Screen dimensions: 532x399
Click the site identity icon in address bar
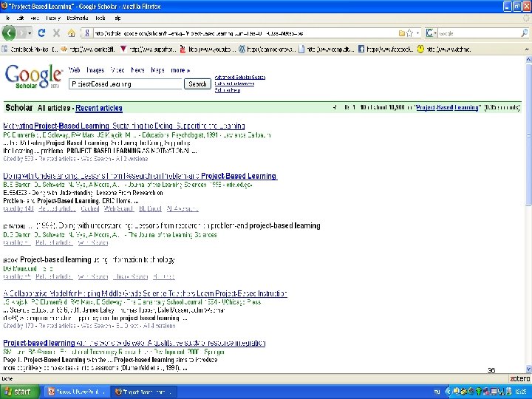click(87, 33)
